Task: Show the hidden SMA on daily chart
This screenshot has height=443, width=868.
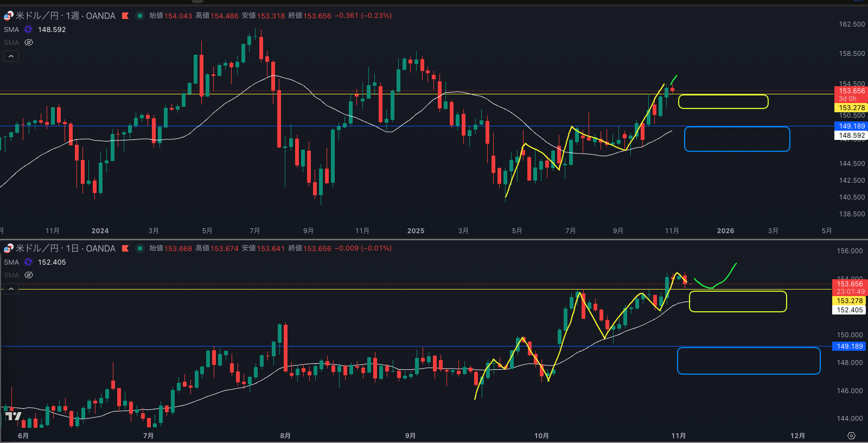Action: [29, 275]
